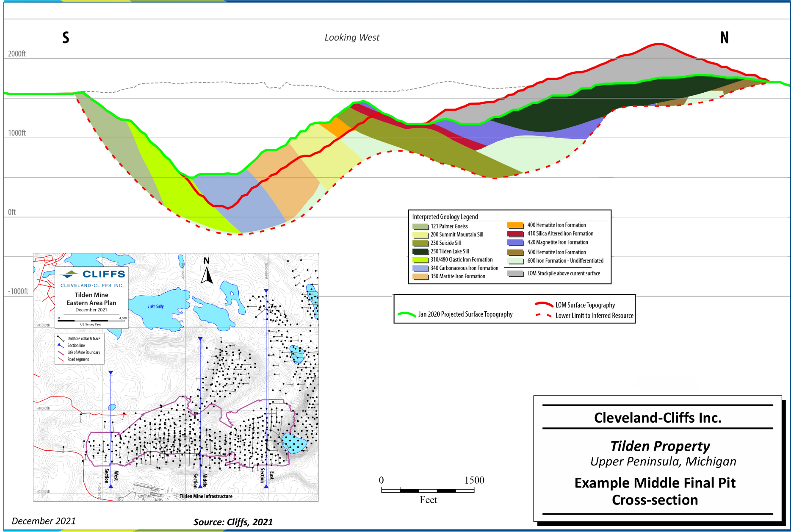Click 'Jan 2020 Projected Surface Topography' text
This screenshot has height=532, width=791.
click(x=465, y=314)
